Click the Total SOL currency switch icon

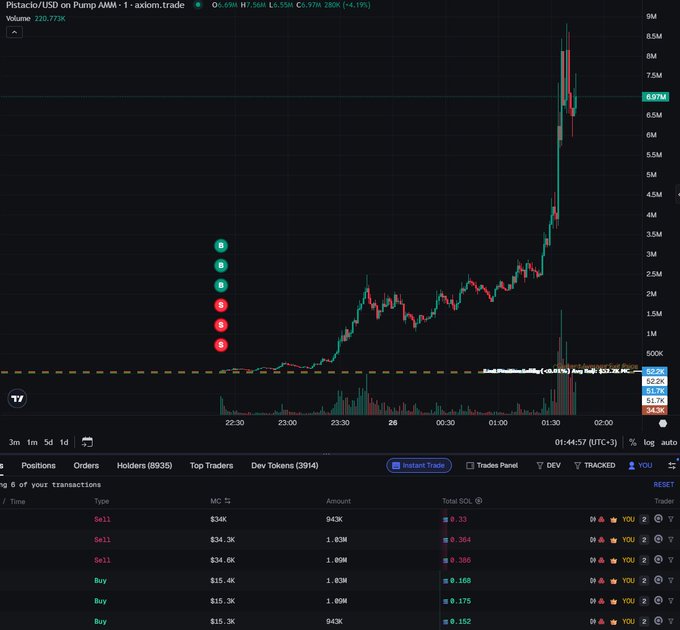[x=478, y=501]
